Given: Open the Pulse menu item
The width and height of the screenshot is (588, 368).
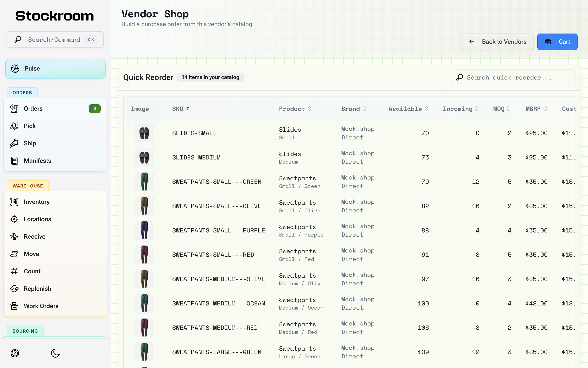Looking at the screenshot, I should pos(55,68).
